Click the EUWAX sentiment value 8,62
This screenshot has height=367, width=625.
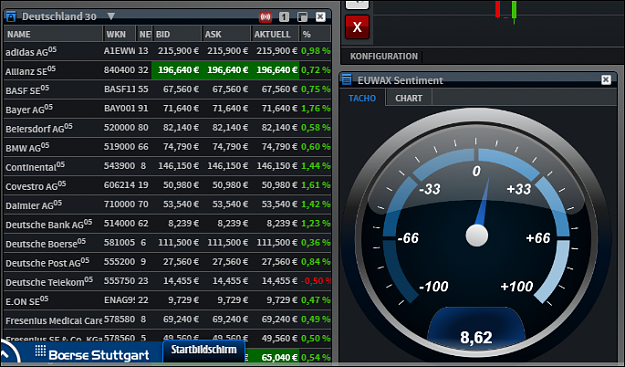click(x=476, y=338)
